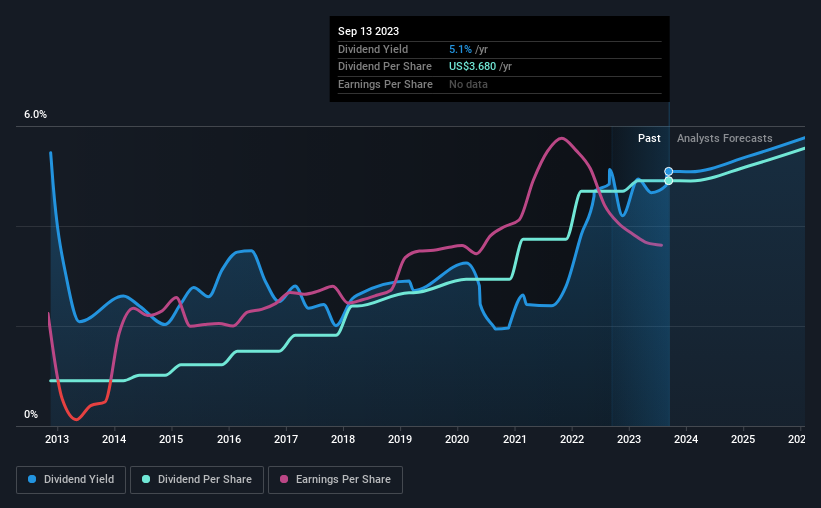The height and width of the screenshot is (508, 821).
Task: Click the tooltip Earnings Per Share row label
Action: (x=385, y=84)
